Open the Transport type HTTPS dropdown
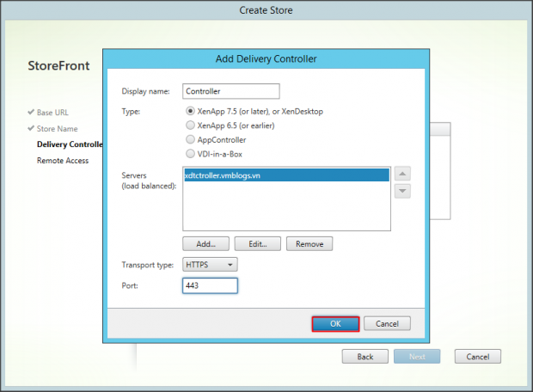 [211, 266]
